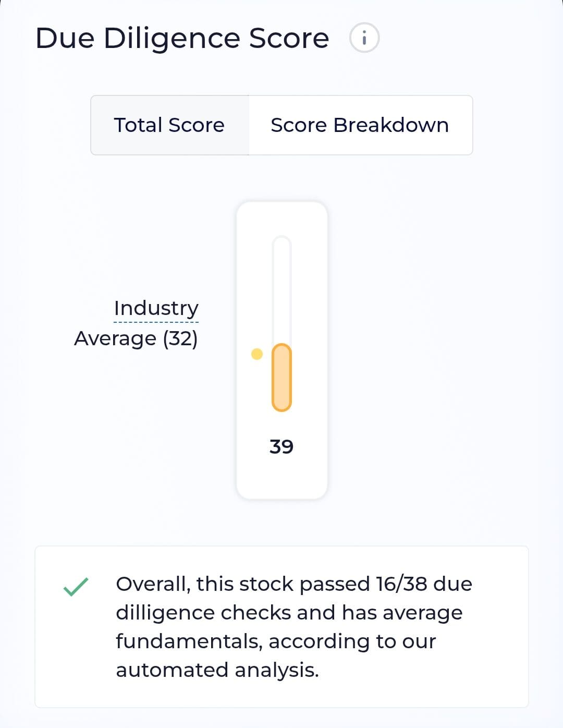Click the Industry Average (32) caption
Image resolution: width=563 pixels, height=728 pixels.
137,322
